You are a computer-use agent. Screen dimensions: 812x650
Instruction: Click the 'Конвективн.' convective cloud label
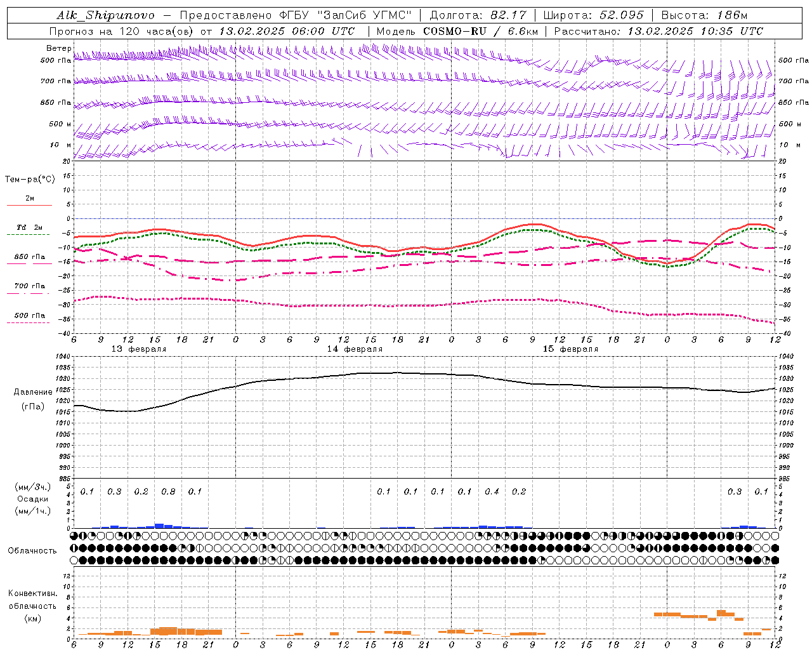tap(33, 594)
